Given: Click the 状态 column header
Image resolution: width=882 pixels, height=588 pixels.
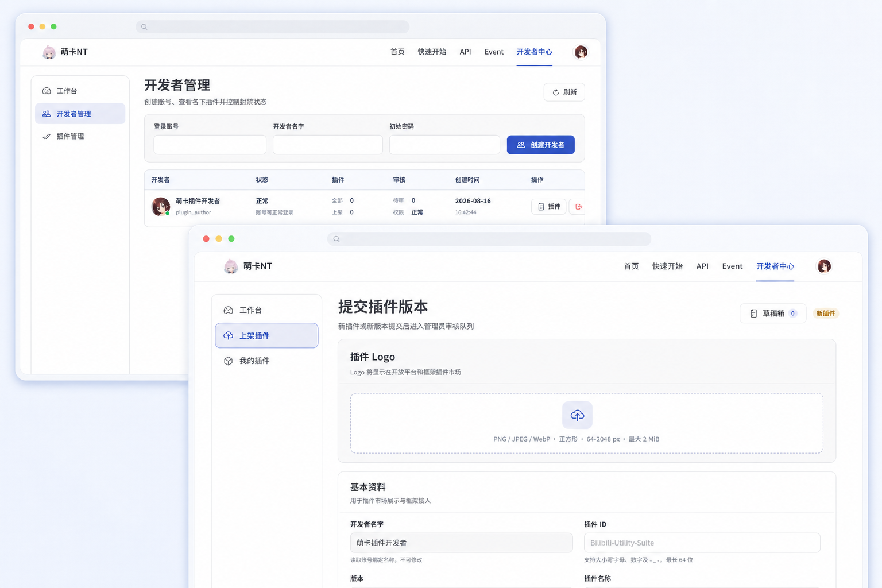Looking at the screenshot, I should 262,180.
